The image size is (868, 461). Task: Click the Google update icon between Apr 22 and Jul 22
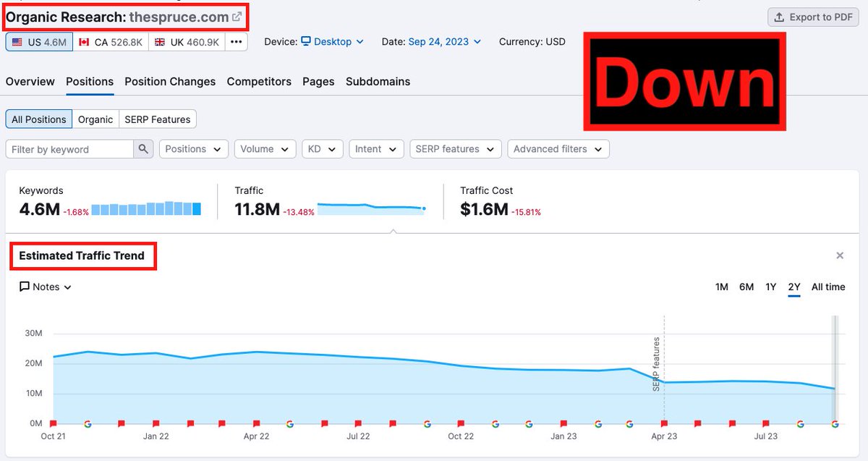tap(290, 424)
